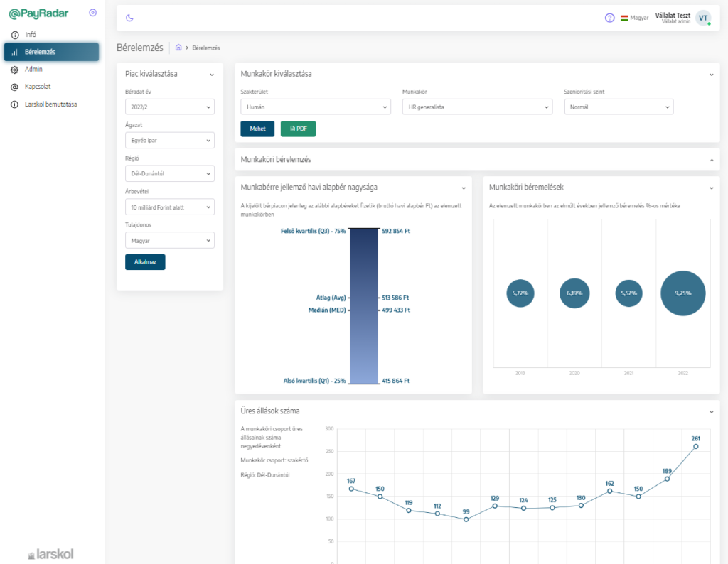Viewport: 728px width, 564px height.
Task: Toggle dark mode moon icon
Action: tap(129, 18)
